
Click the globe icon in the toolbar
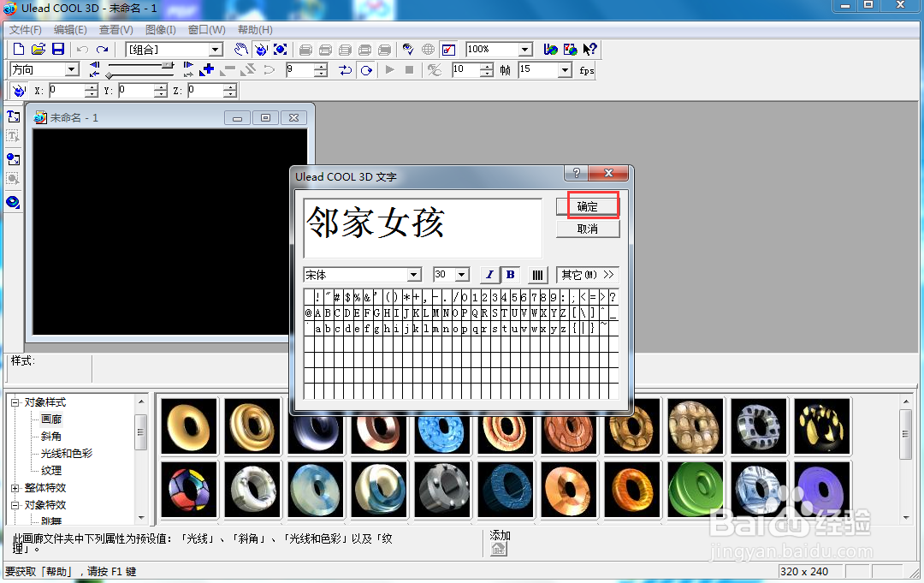(429, 50)
